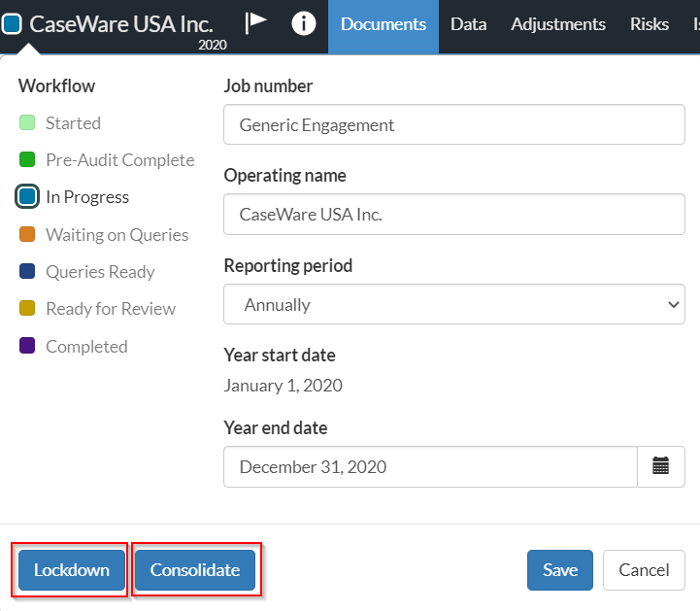The image size is (700, 611).
Task: Select Queries Ready workflow status
Action: [100, 272]
